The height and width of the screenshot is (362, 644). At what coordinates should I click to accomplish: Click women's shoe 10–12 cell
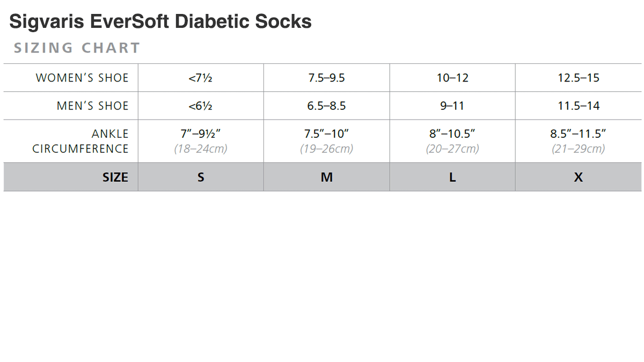tap(452, 78)
